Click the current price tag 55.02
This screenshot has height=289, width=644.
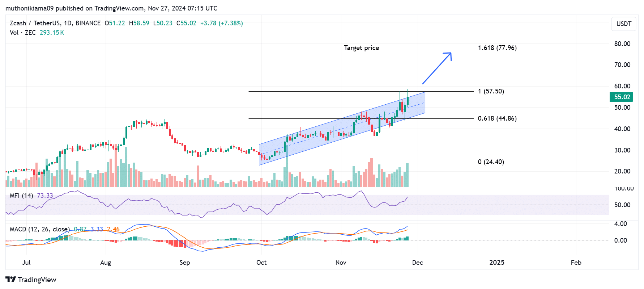(x=622, y=97)
